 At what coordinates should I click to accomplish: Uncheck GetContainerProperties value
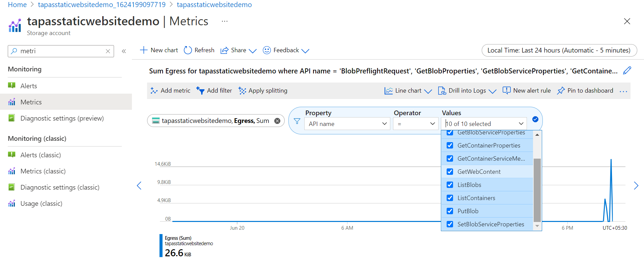click(x=450, y=145)
